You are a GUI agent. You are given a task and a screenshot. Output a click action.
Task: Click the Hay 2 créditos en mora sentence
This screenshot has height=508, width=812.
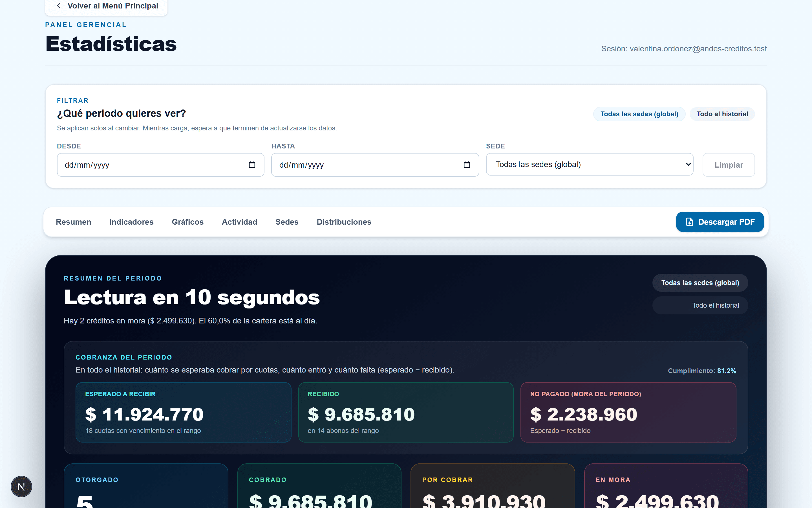pyautogui.click(x=190, y=321)
